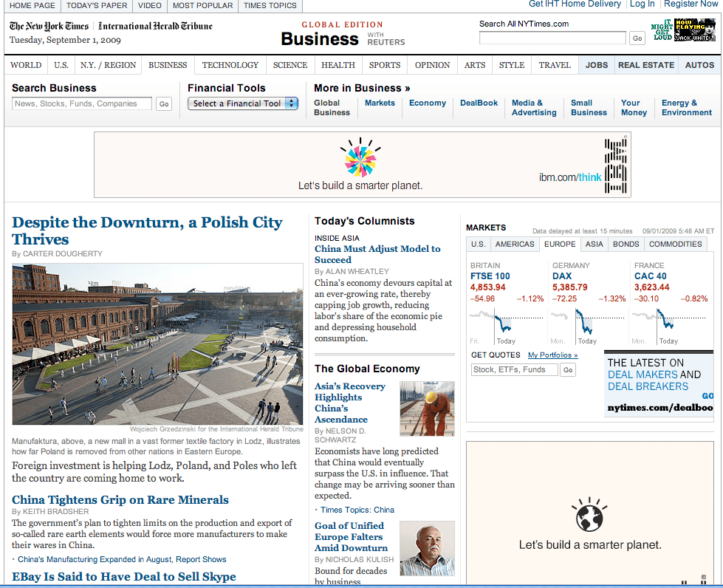Select the SPORTS section

pyautogui.click(x=385, y=65)
